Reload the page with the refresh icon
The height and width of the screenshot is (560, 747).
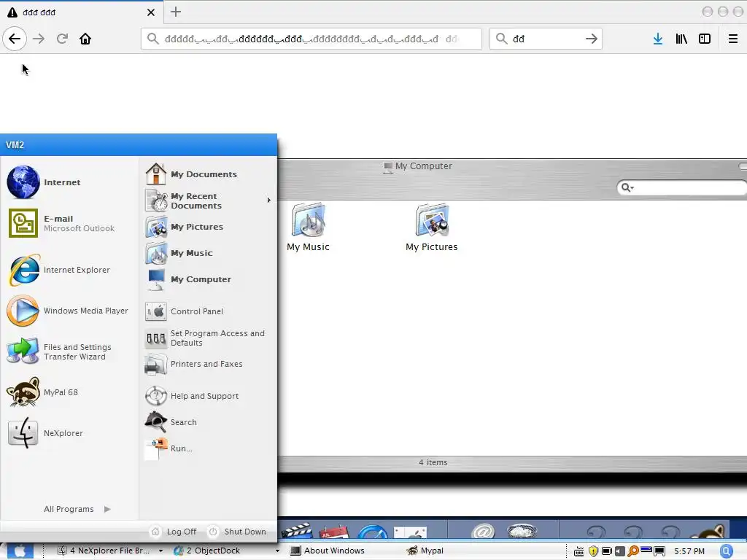62,39
